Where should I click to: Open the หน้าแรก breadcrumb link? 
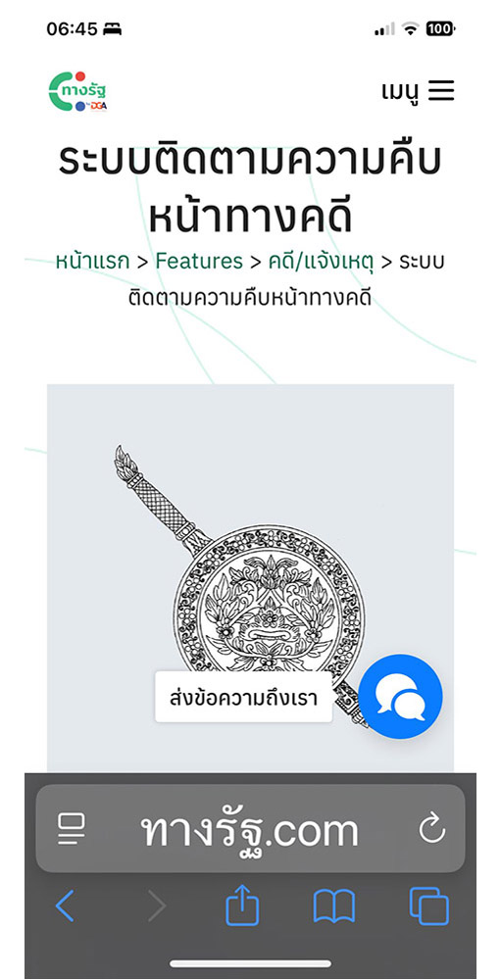pos(92,262)
